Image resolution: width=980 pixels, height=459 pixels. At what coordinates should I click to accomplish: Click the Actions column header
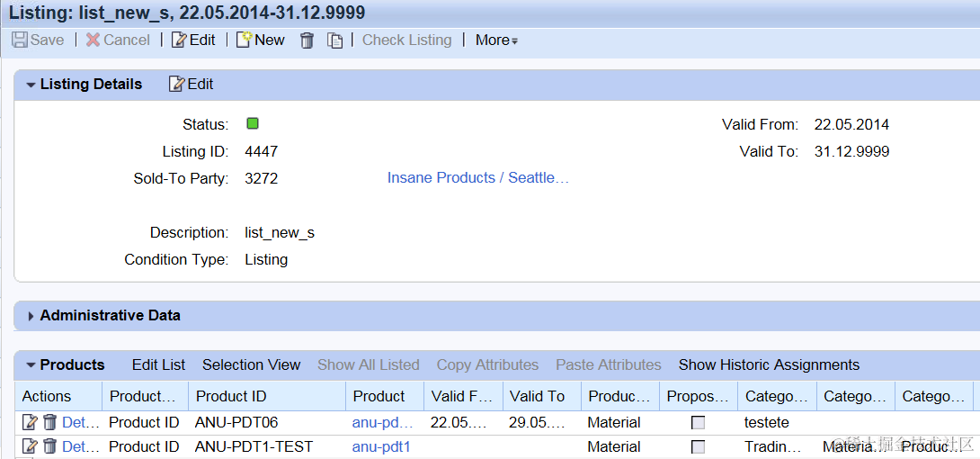[x=58, y=397]
